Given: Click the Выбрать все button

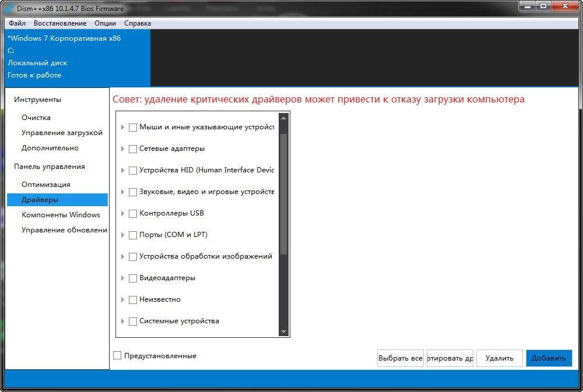Looking at the screenshot, I should tap(401, 358).
